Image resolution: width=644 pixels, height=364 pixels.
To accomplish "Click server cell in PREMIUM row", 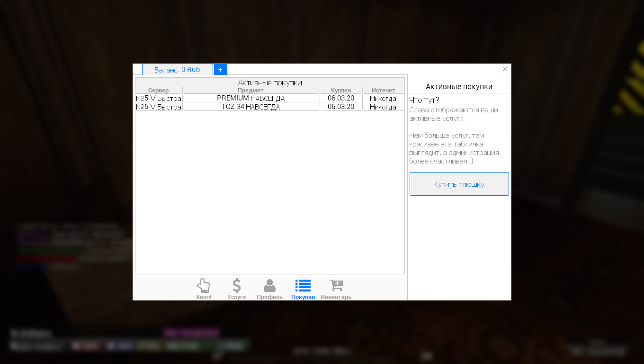I will [159, 99].
